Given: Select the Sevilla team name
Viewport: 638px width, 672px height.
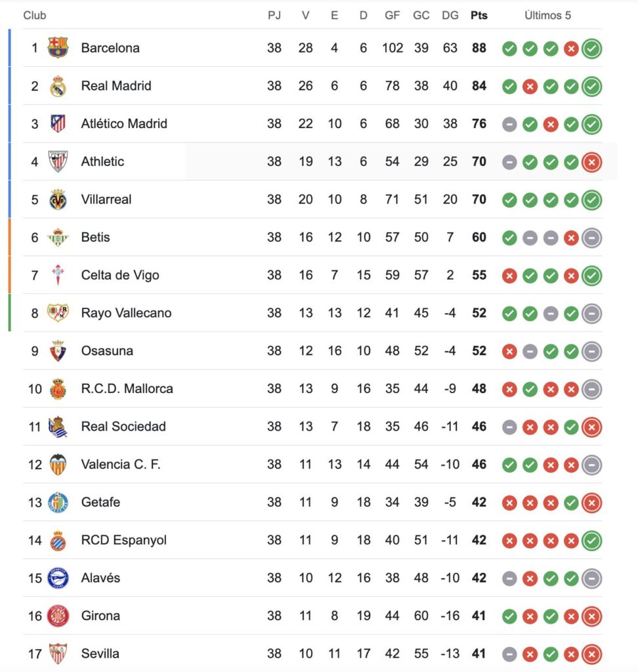Looking at the screenshot, I should (x=100, y=654).
